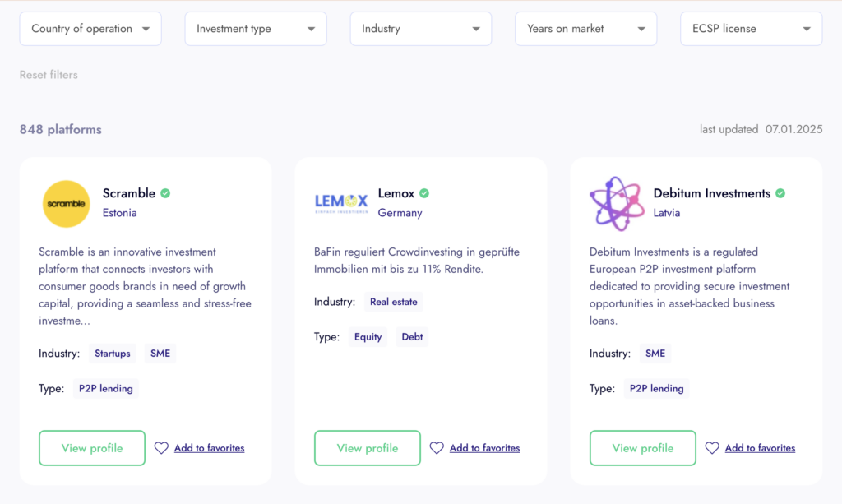Select the Startups industry tag

(x=112, y=354)
